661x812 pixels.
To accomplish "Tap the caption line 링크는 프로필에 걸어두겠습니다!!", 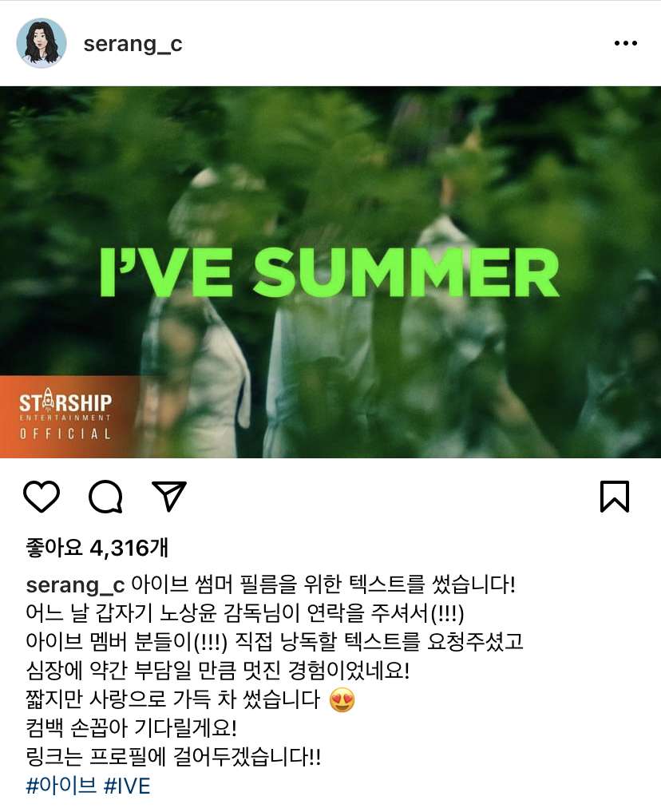I will 173,757.
